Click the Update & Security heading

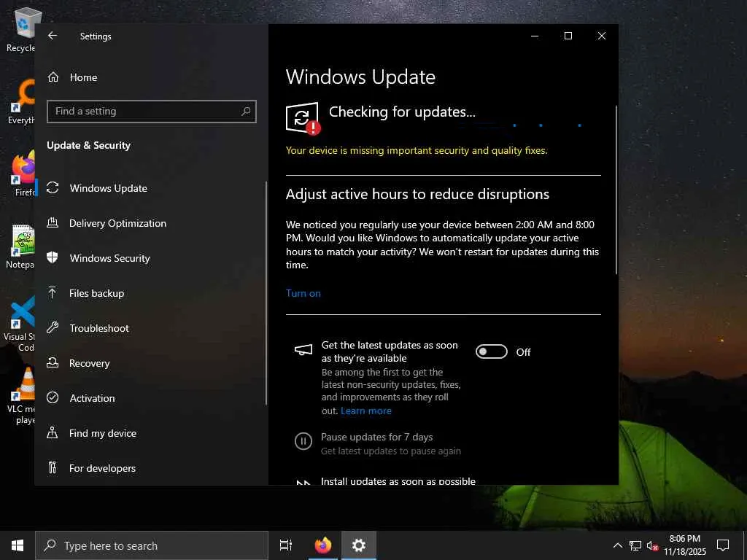point(88,145)
